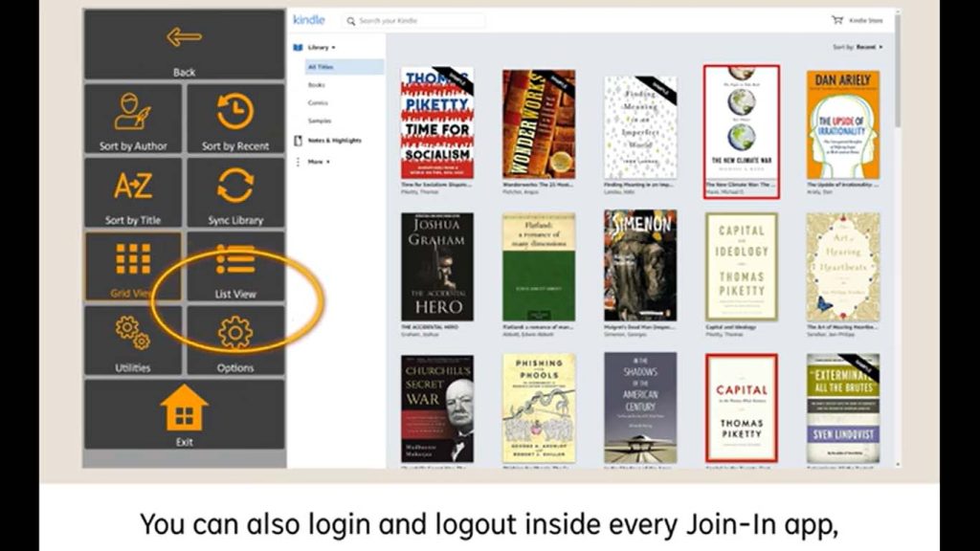Select All Titles in sidebar
The width and height of the screenshot is (980, 551).
pos(320,67)
